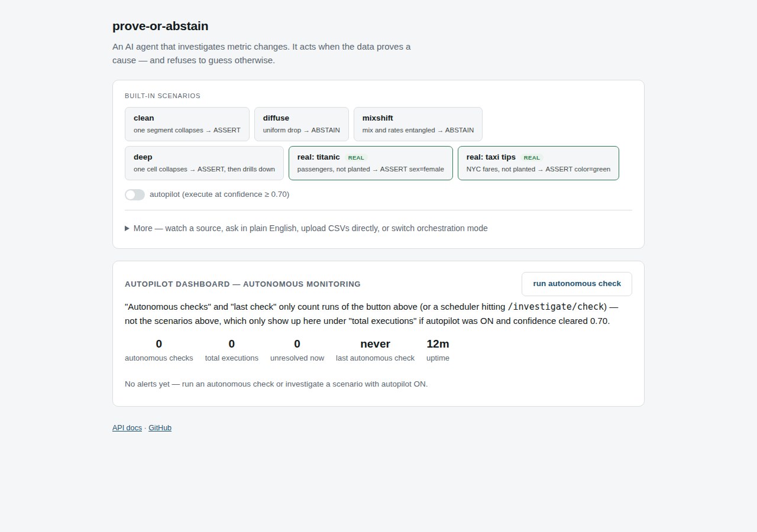
Task: Toggle the autopilot switch on
Action: point(135,194)
